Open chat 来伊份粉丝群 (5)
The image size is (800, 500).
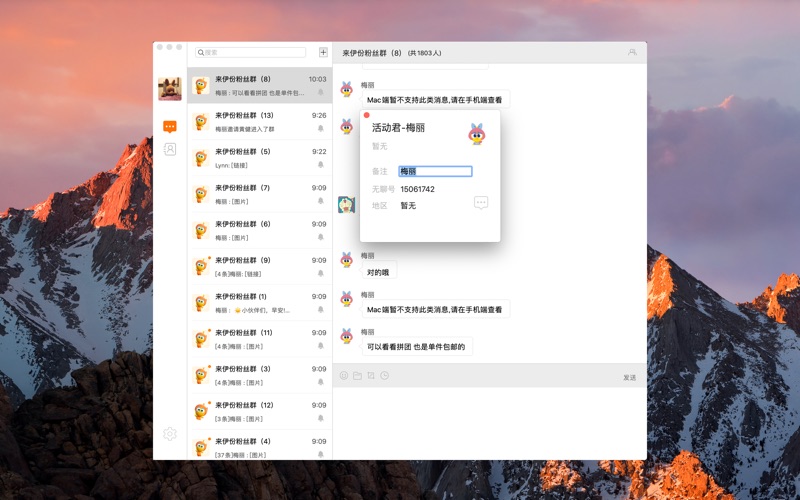260,158
